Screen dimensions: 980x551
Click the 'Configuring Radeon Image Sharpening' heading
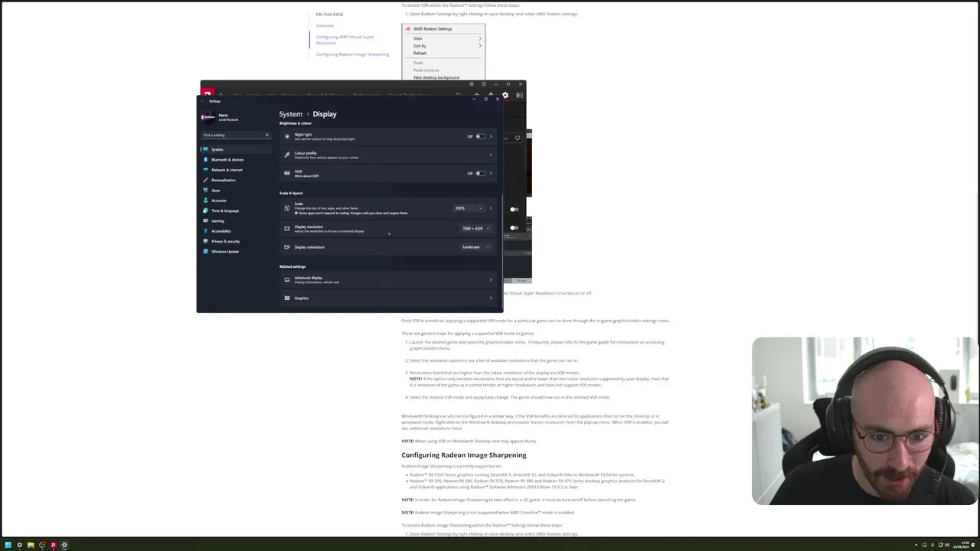coord(464,455)
